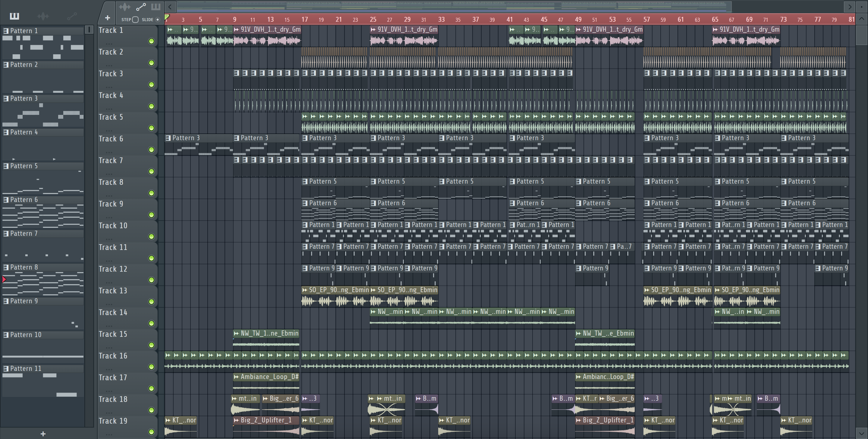This screenshot has width=868, height=439.
Task: Click the Track 17 header label
Action: pyautogui.click(x=113, y=377)
